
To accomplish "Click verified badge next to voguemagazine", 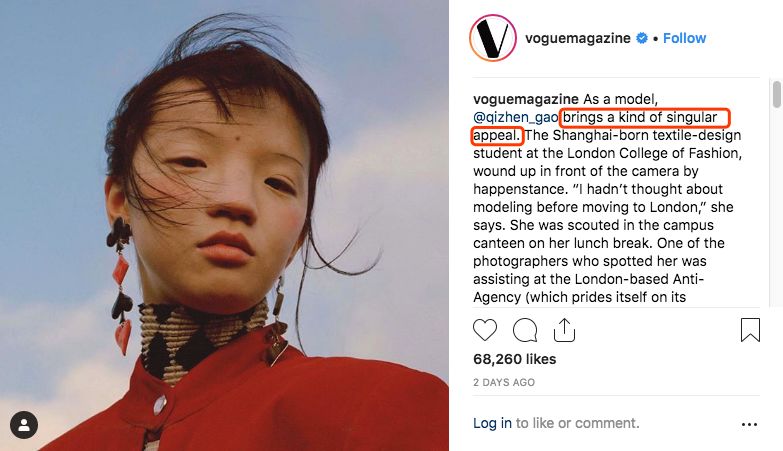I will click(x=642, y=38).
